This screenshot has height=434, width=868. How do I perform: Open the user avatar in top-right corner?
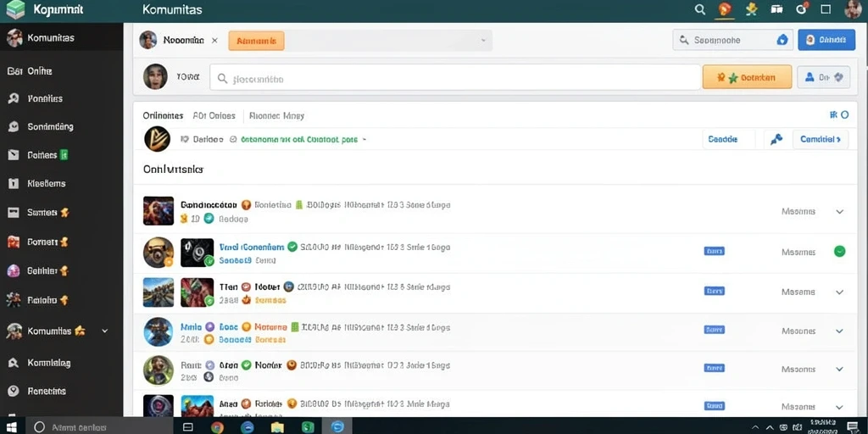pos(853,9)
